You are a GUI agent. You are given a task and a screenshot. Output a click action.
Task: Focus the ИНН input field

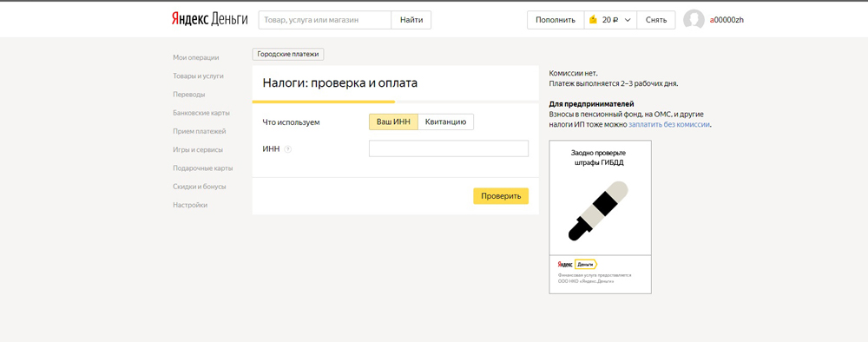coord(449,148)
